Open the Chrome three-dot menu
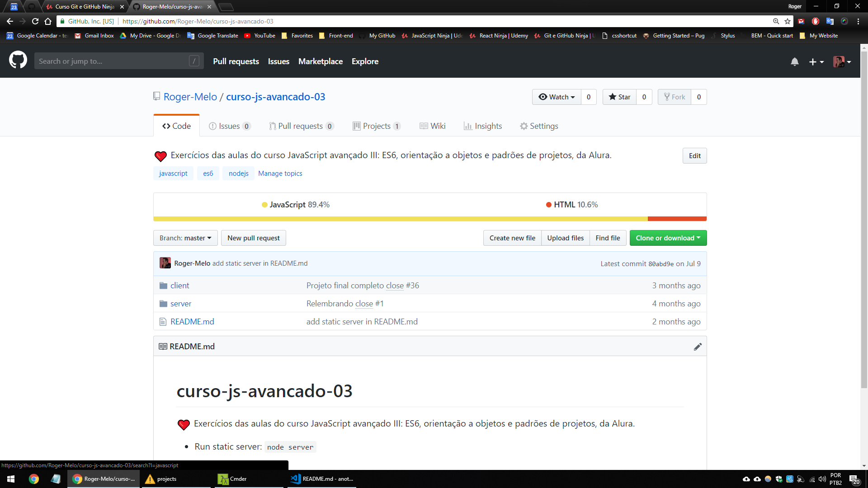Viewport: 868px width, 488px height. tap(858, 21)
